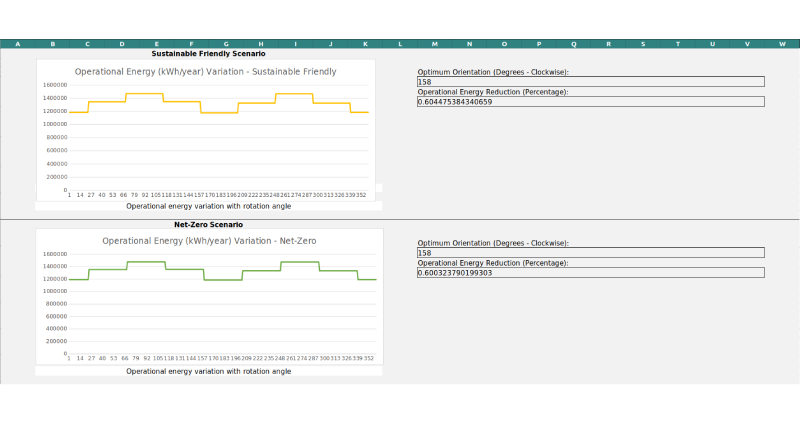Click the Sustainable Friendly Scenario heading cell

click(x=208, y=53)
